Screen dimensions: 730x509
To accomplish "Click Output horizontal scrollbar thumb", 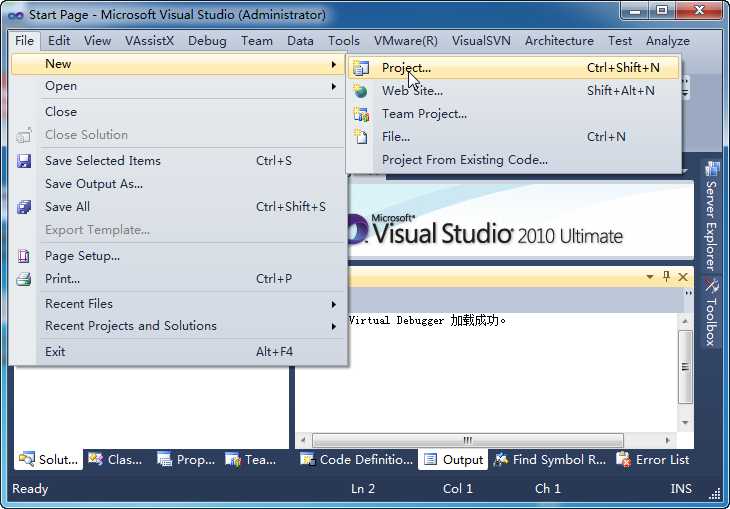I will 467,440.
